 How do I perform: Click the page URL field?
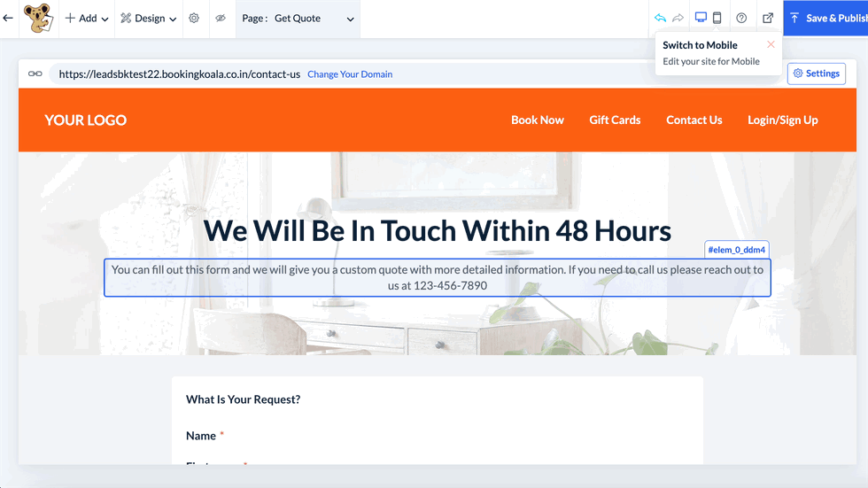[x=179, y=74]
